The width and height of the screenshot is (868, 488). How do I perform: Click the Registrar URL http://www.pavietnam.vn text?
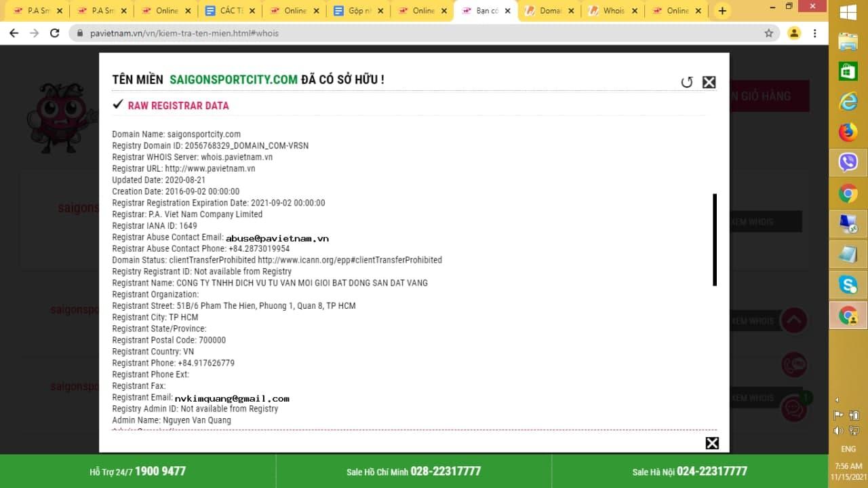184,168
